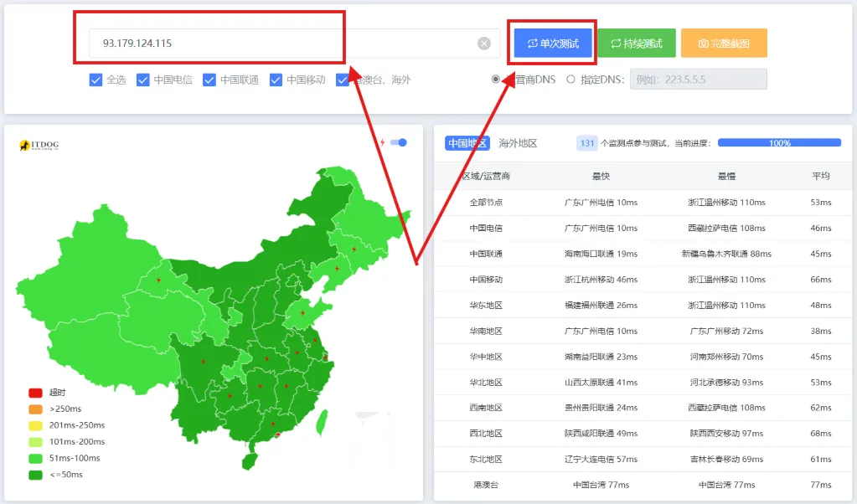Click the 陕西西安移动 97ms cell
Screen dimensions: 857x504
726,433
